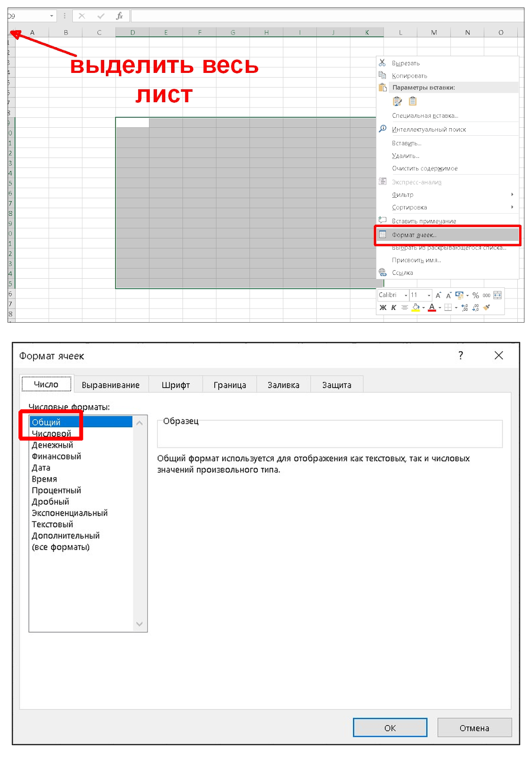Open the Calibri font name dropdown
Image resolution: width=532 pixels, height=757 pixels.
tap(406, 295)
